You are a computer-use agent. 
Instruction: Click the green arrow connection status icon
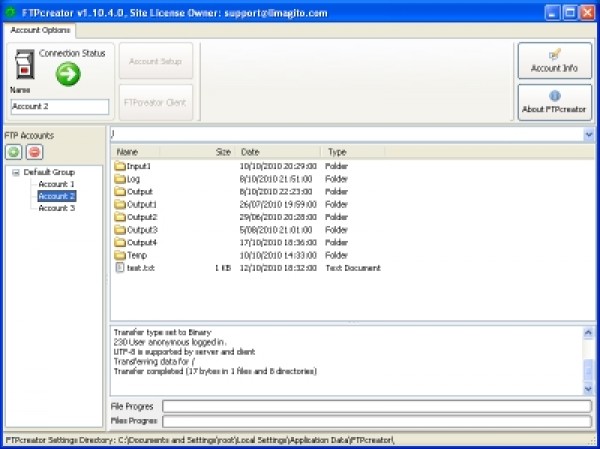point(68,73)
